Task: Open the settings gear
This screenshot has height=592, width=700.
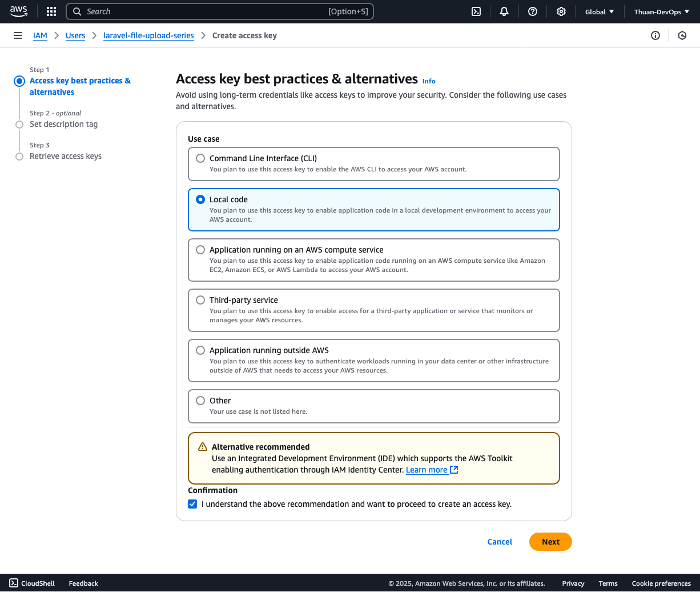Action: [561, 11]
